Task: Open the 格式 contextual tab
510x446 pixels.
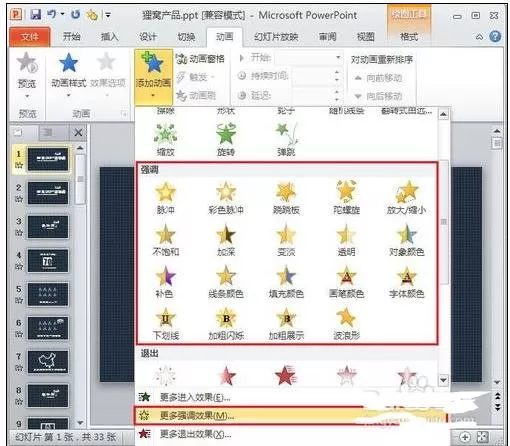Action: coord(409,37)
